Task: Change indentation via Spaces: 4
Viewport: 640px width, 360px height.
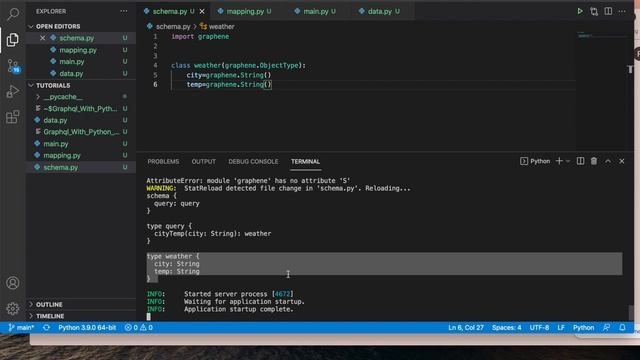Action: (x=507, y=328)
